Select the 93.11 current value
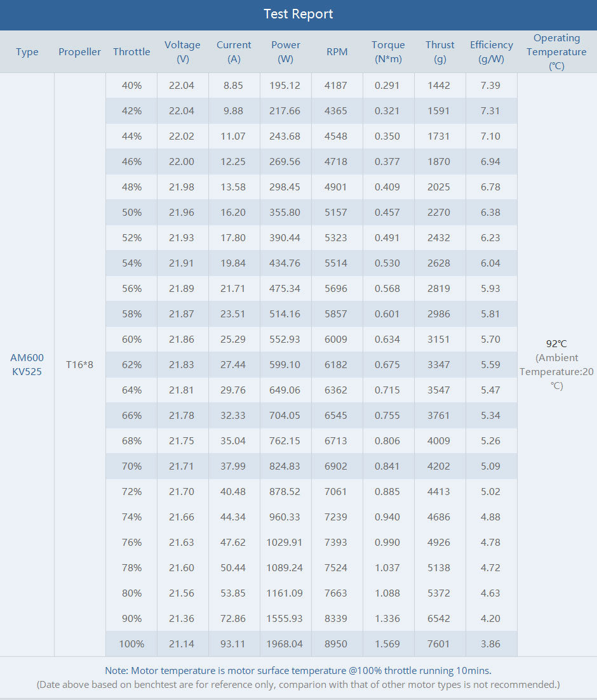The width and height of the screenshot is (597, 700). 234,644
